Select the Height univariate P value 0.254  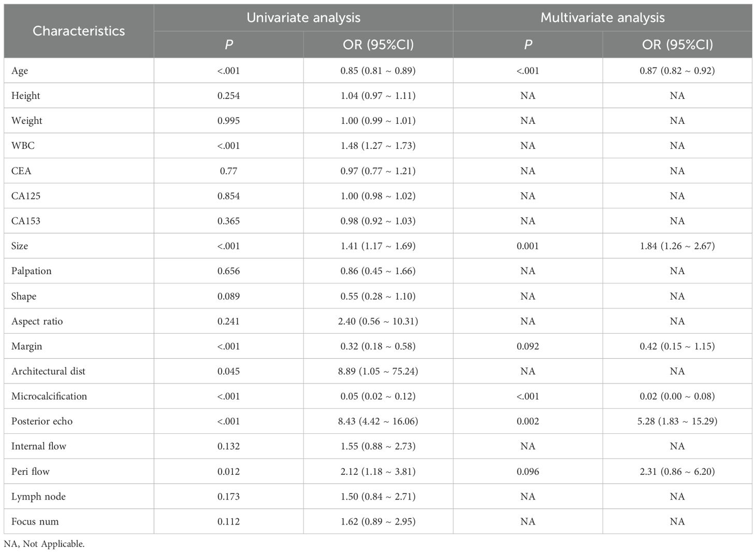(x=228, y=96)
